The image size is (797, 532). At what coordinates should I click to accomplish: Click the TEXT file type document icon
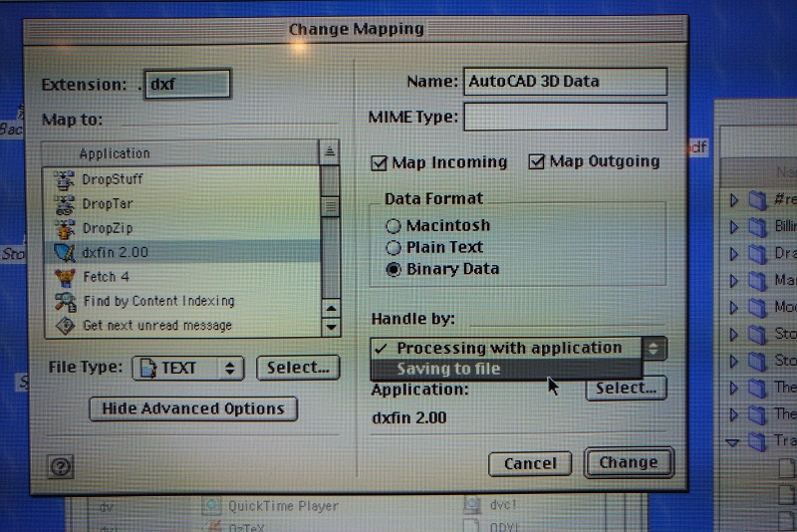147,368
